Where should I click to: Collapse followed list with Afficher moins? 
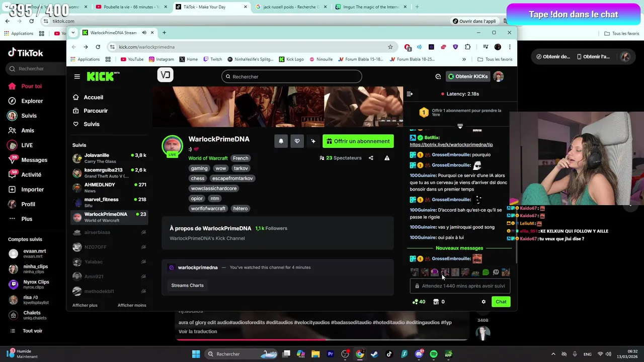point(132,305)
